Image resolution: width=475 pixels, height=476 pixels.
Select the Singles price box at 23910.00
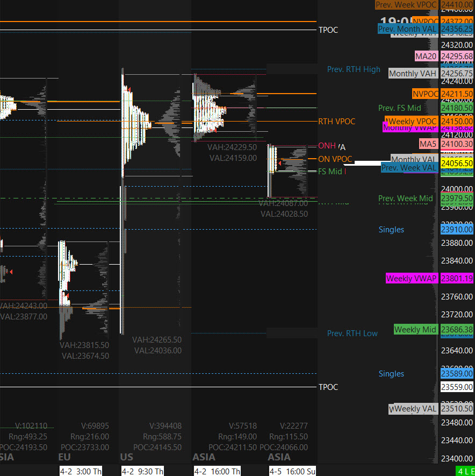(x=457, y=230)
